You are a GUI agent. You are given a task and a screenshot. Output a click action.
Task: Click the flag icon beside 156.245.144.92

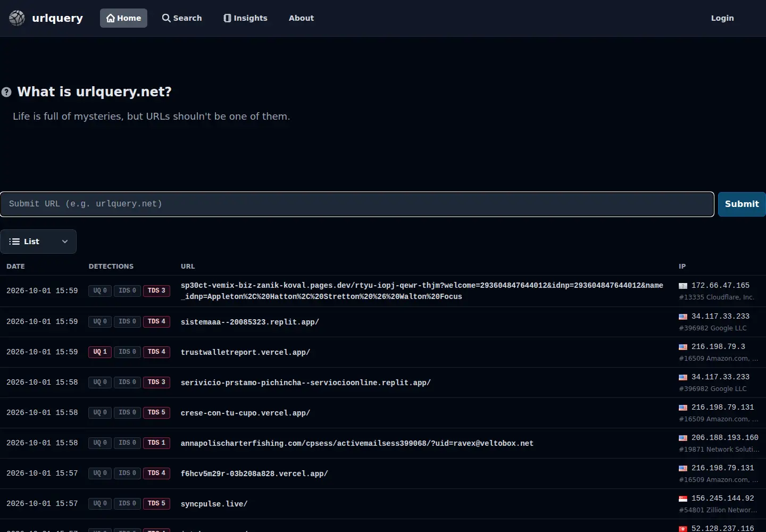click(683, 499)
